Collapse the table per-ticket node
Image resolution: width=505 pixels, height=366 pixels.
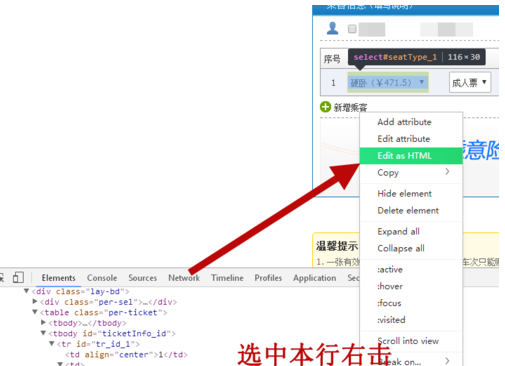tap(35, 312)
